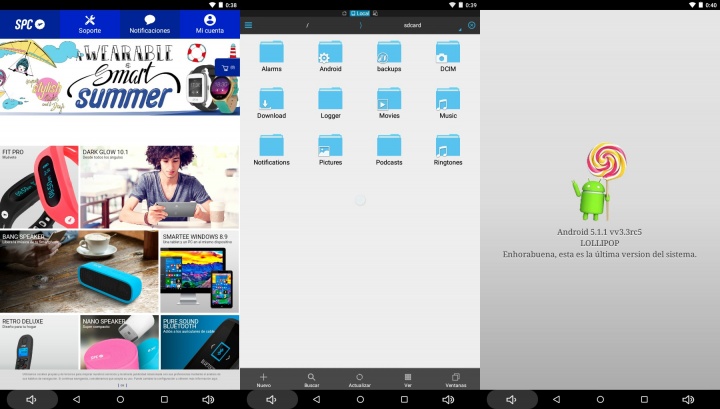
Task: Open the Alarms folder
Action: [271, 56]
